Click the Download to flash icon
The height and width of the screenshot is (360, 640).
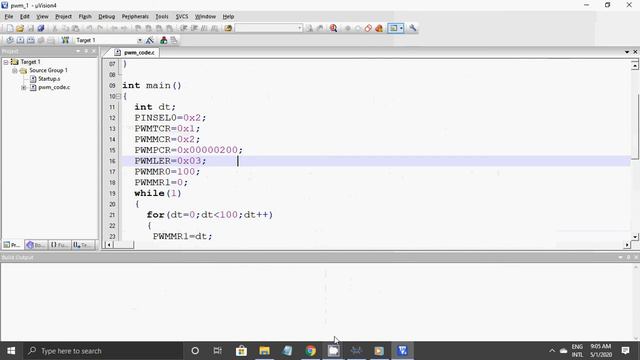coord(65,40)
